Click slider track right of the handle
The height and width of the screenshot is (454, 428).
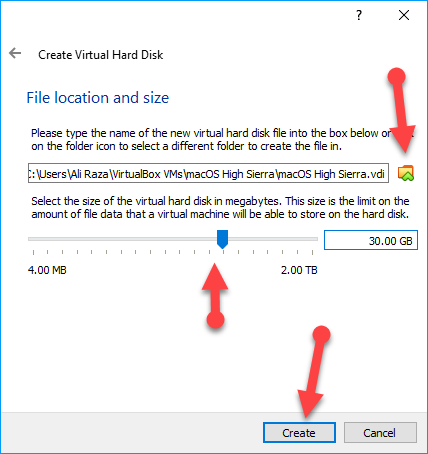tap(273, 239)
